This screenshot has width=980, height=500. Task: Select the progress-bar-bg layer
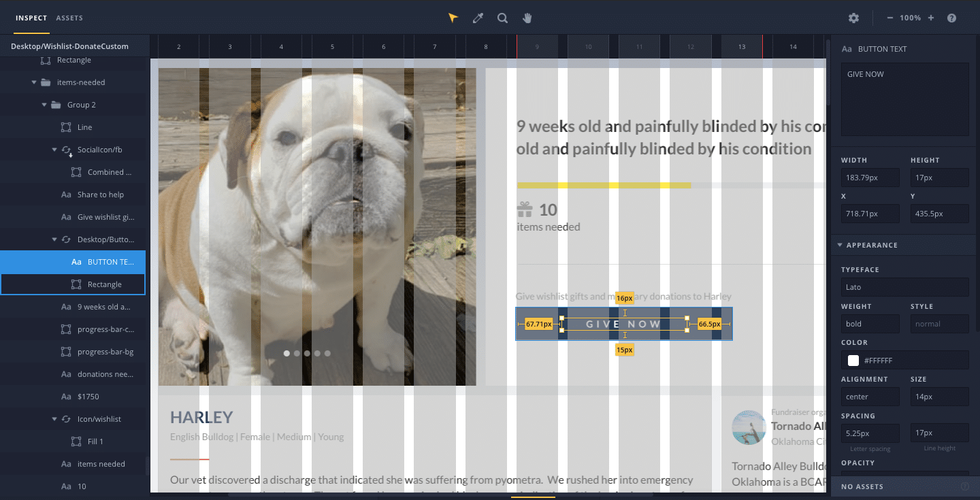click(105, 352)
